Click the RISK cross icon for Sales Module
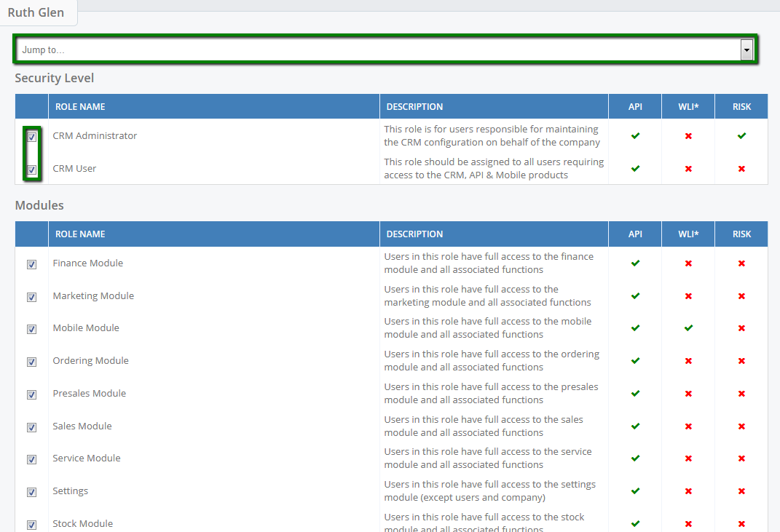This screenshot has height=532, width=780. pos(741,426)
